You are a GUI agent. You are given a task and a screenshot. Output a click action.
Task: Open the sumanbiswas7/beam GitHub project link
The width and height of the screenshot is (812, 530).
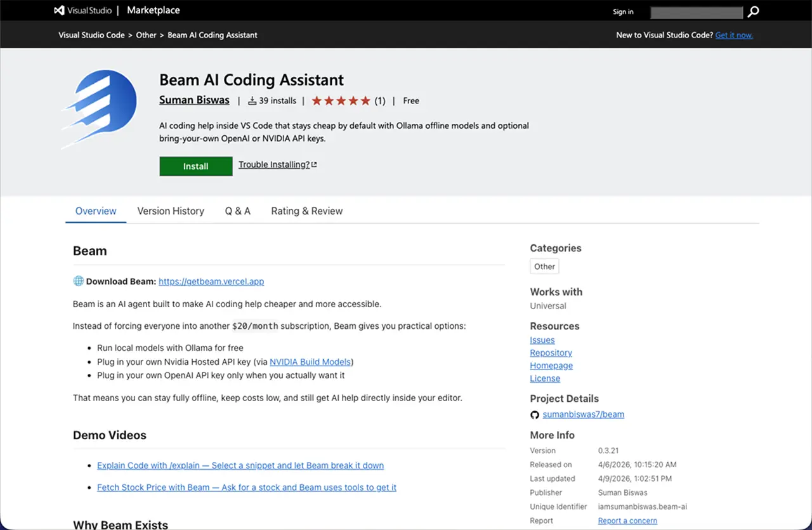tap(584, 414)
